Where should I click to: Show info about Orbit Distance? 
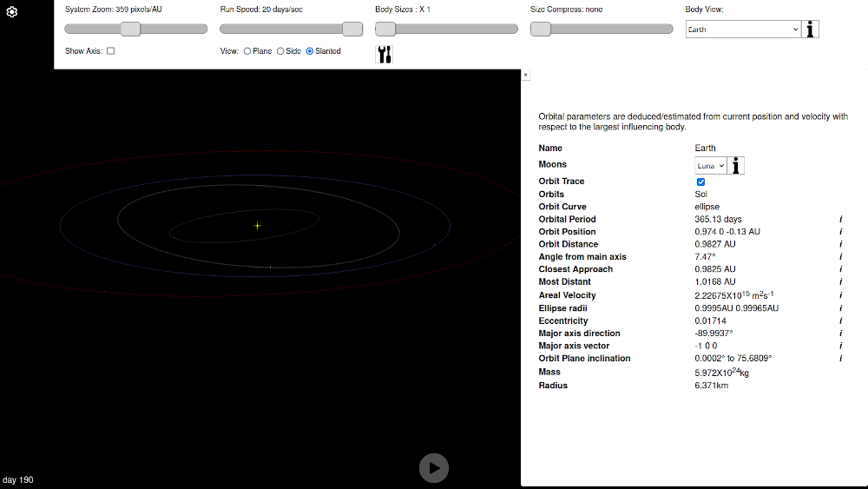tap(840, 244)
